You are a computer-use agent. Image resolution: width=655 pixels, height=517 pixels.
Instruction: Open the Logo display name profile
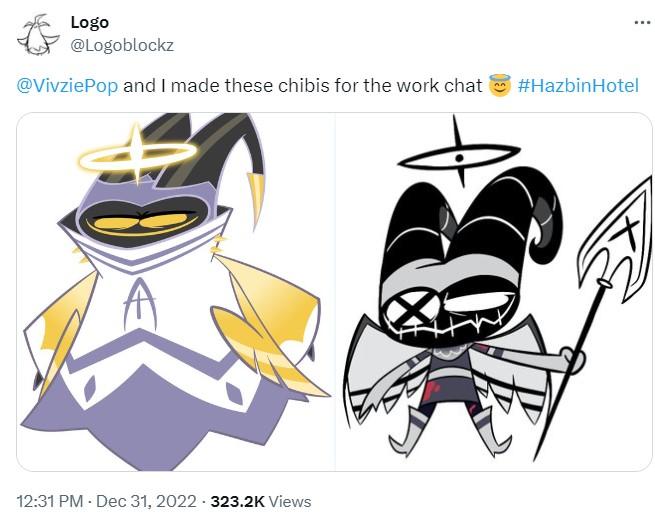pyautogui.click(x=90, y=22)
